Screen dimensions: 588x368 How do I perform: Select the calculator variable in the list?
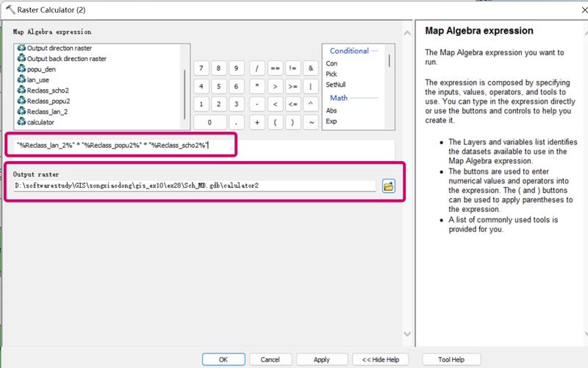click(x=40, y=122)
